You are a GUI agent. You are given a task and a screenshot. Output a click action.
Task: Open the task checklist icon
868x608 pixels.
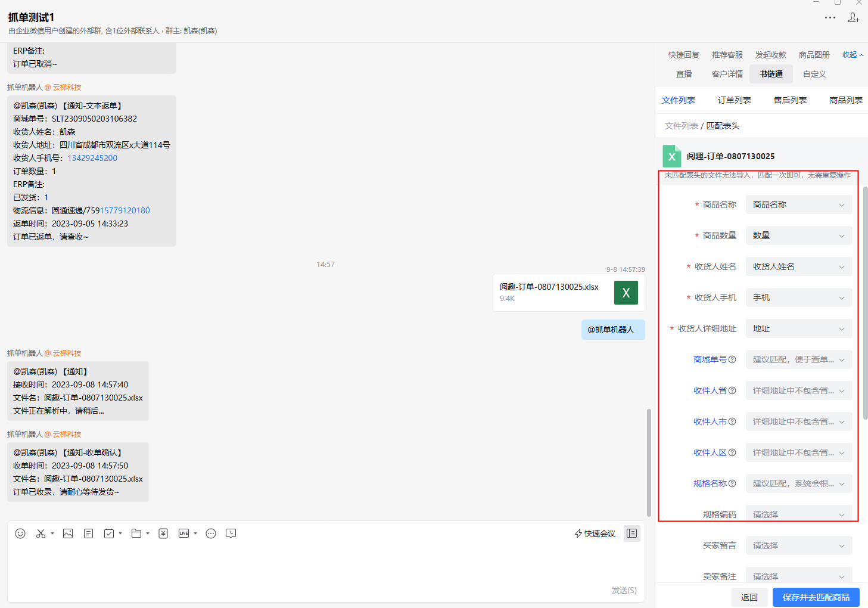pos(109,533)
